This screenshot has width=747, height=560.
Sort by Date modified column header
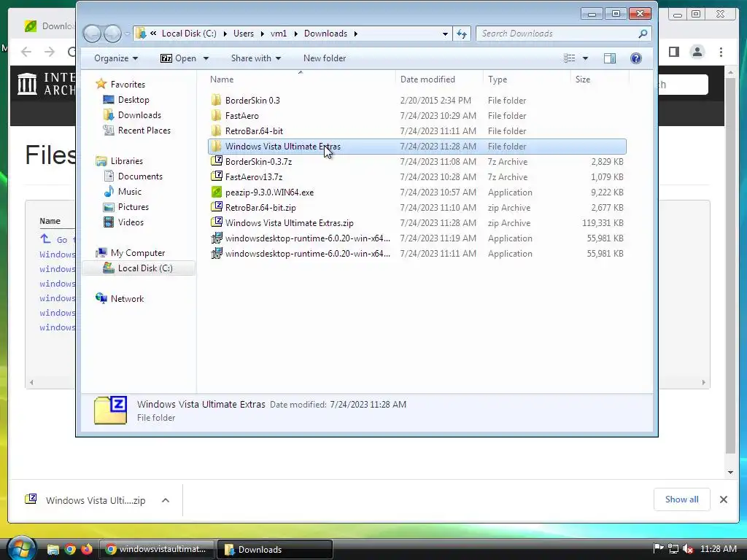(x=438, y=79)
